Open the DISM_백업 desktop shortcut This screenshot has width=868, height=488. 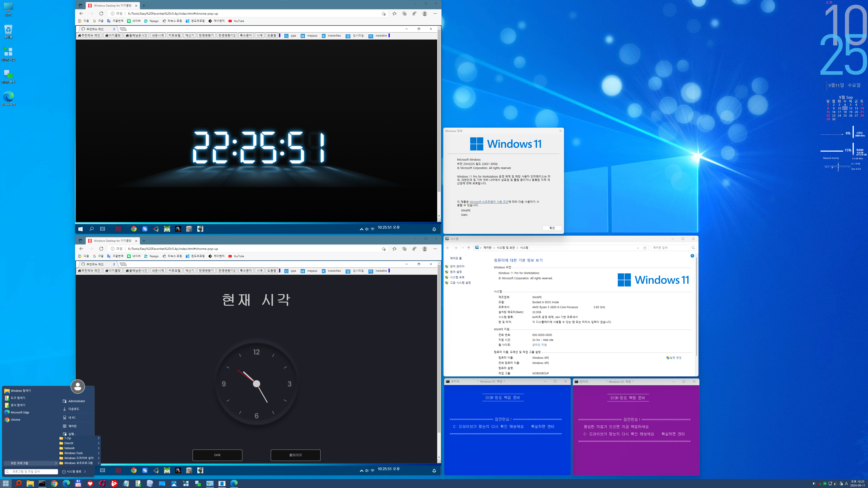(8, 54)
